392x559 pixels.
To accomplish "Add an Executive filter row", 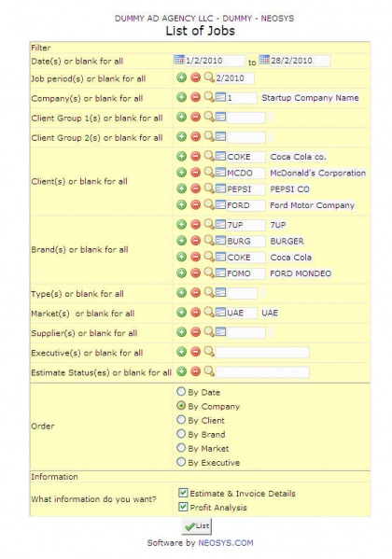I will (182, 352).
